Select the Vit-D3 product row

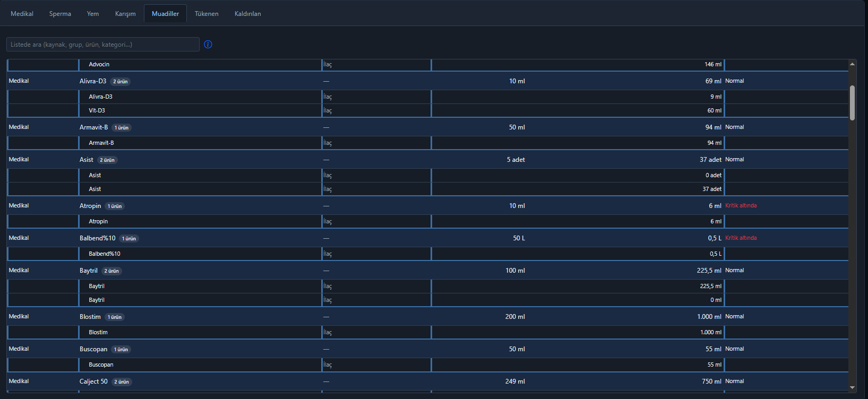pyautogui.click(x=427, y=111)
